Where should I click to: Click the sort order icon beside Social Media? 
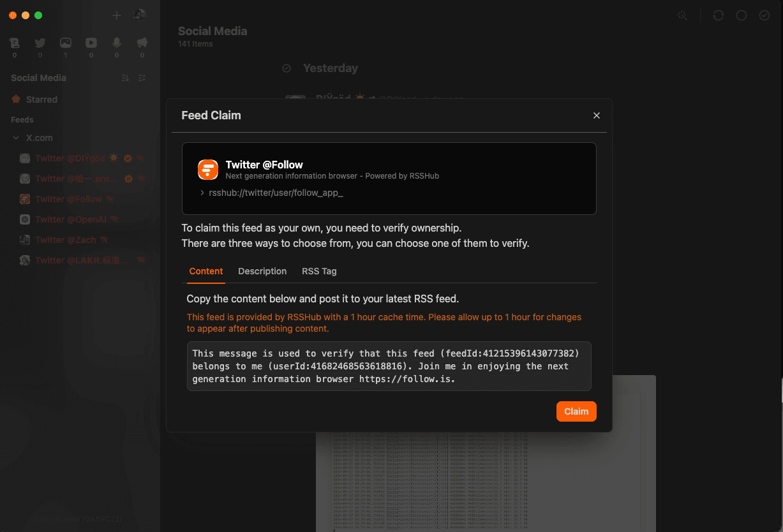tap(125, 78)
